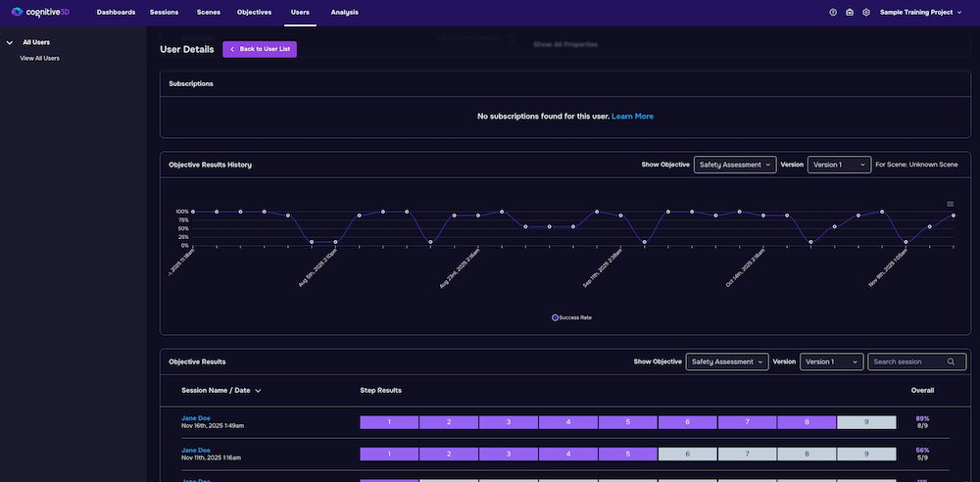Image resolution: width=980 pixels, height=482 pixels.
Task: Open history Show Objective Safety Assessment dropdown
Action: (x=734, y=165)
